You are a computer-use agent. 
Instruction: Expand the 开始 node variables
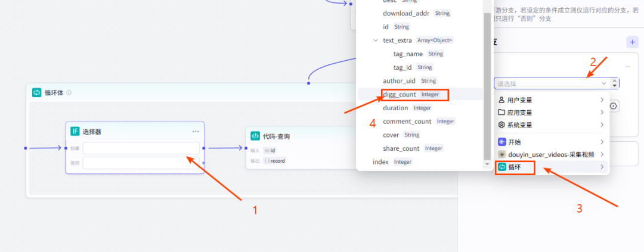602,142
